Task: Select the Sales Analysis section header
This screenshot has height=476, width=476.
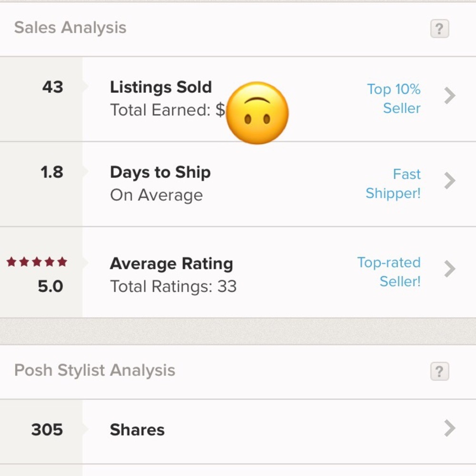Action: point(70,28)
